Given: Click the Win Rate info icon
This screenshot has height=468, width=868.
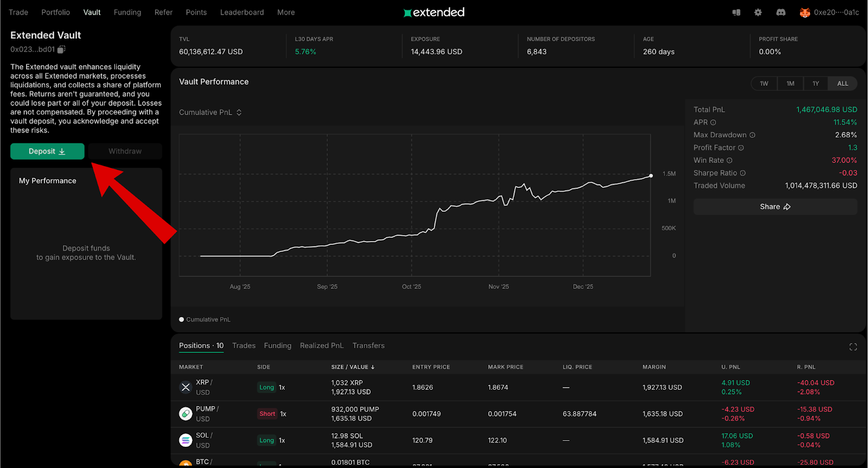Looking at the screenshot, I should (x=730, y=161).
